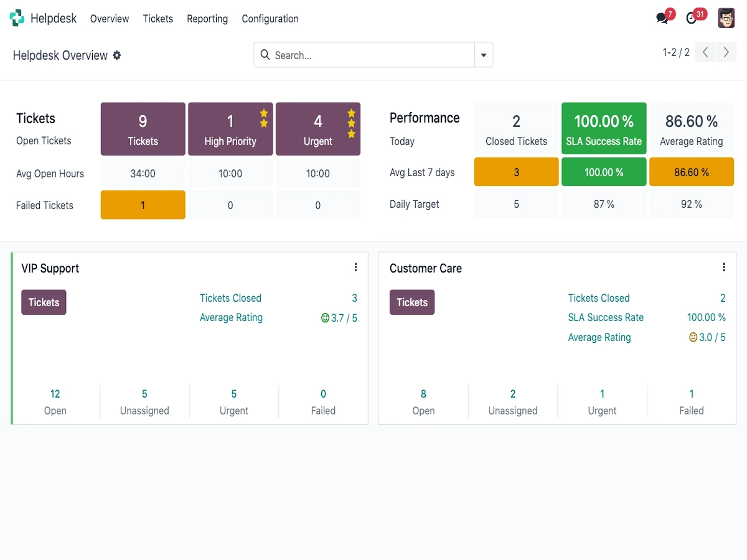Open the Tickets menu in navbar
The height and width of the screenshot is (560, 747).
pos(157,19)
